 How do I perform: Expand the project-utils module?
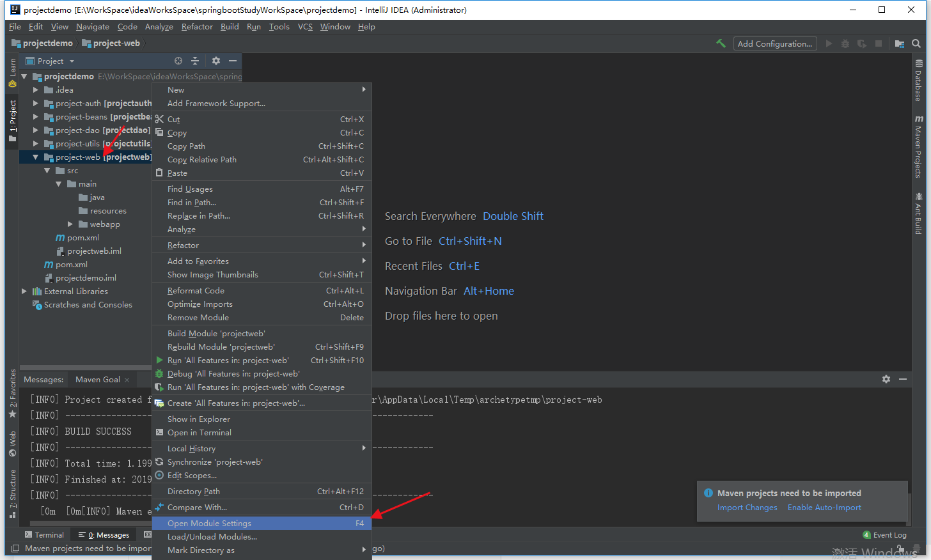pos(36,144)
